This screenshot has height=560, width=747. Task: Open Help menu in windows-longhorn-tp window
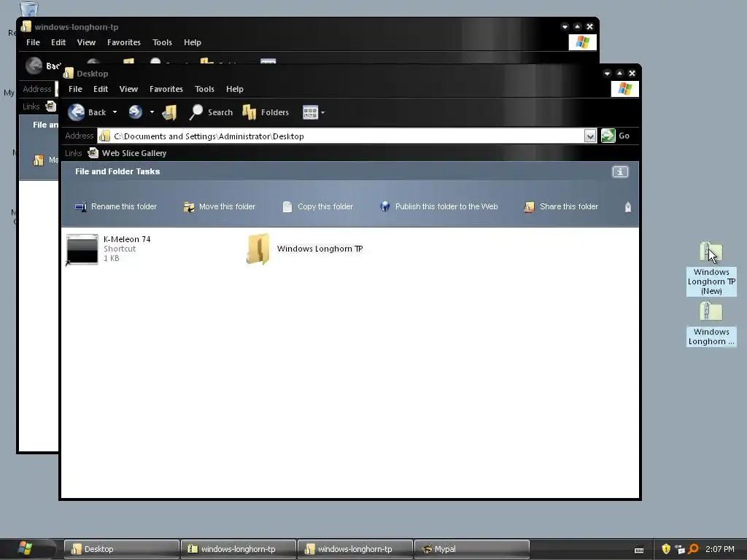193,42
